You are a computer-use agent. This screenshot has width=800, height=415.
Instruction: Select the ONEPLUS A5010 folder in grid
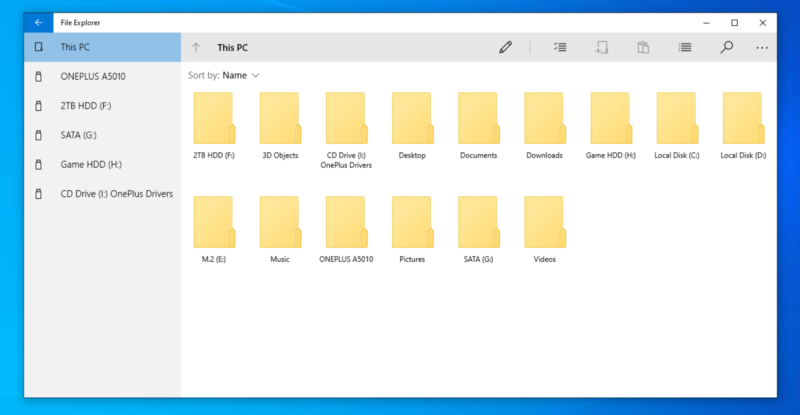click(346, 223)
